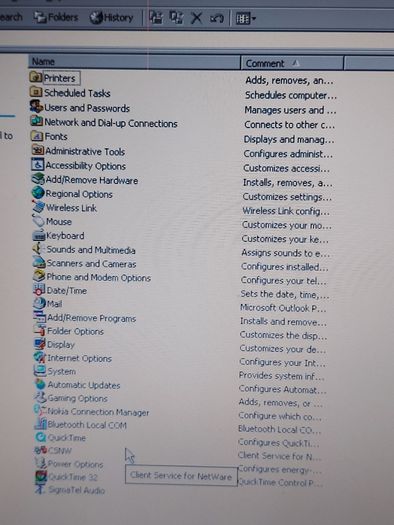Select the CSNW icon
394x525 pixels.
click(41, 450)
